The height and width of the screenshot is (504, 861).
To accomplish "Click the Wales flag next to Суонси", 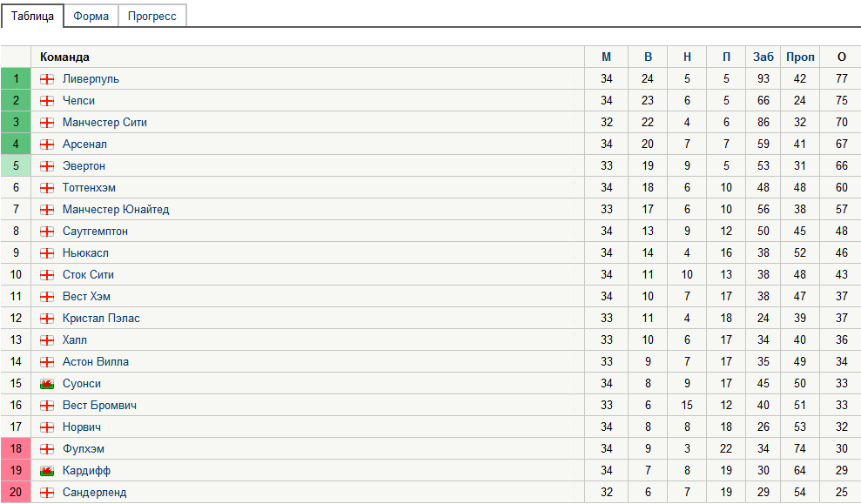I will tap(47, 383).
